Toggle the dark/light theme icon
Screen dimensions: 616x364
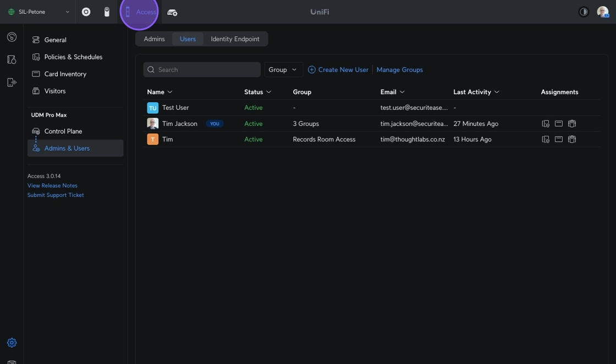584,12
